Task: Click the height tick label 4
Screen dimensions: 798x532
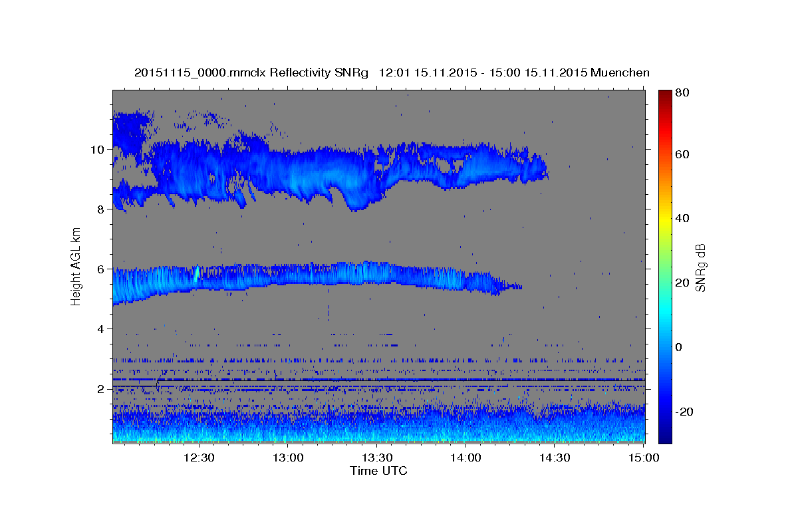Action: (102, 329)
